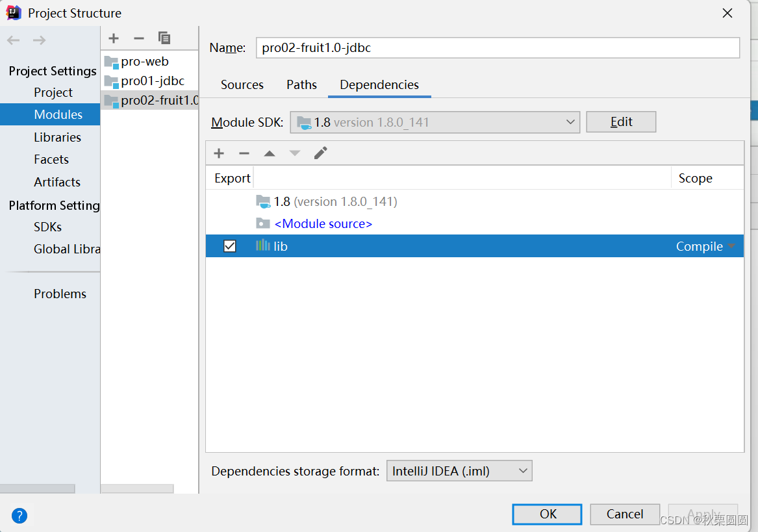Click the remove dependency minus icon
The image size is (758, 532).
click(x=244, y=153)
